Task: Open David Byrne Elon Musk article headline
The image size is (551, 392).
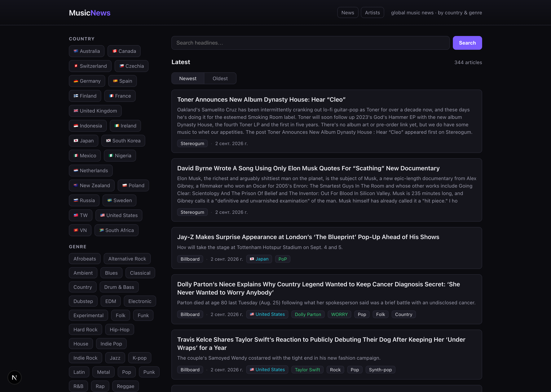Action: point(308,168)
